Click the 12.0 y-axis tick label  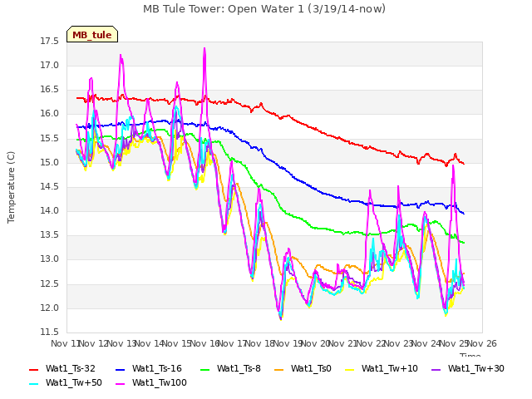coord(50,308)
